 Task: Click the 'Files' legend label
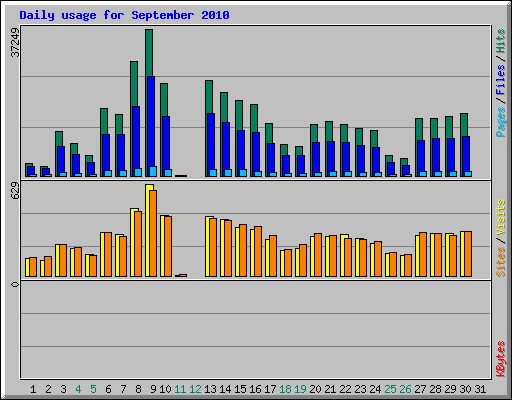point(501,80)
